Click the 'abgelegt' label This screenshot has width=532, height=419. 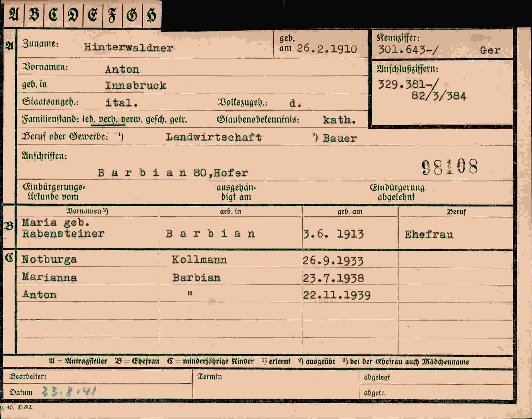pyautogui.click(x=377, y=377)
